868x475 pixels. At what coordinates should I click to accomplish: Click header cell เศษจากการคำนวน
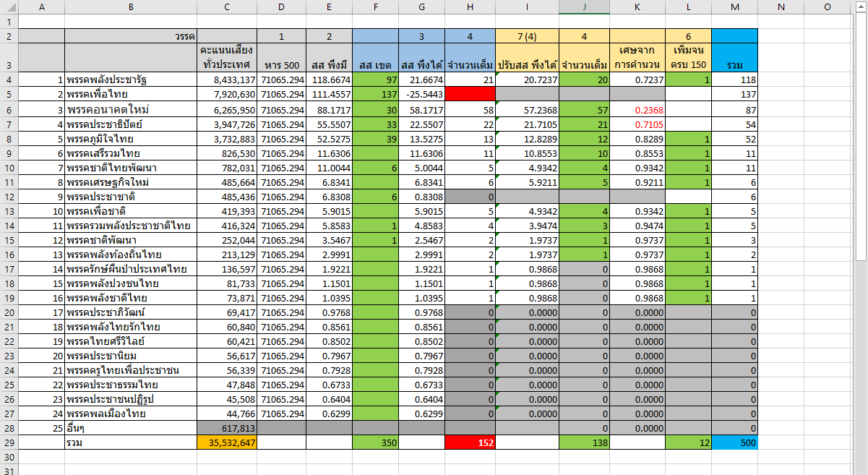tap(637, 58)
